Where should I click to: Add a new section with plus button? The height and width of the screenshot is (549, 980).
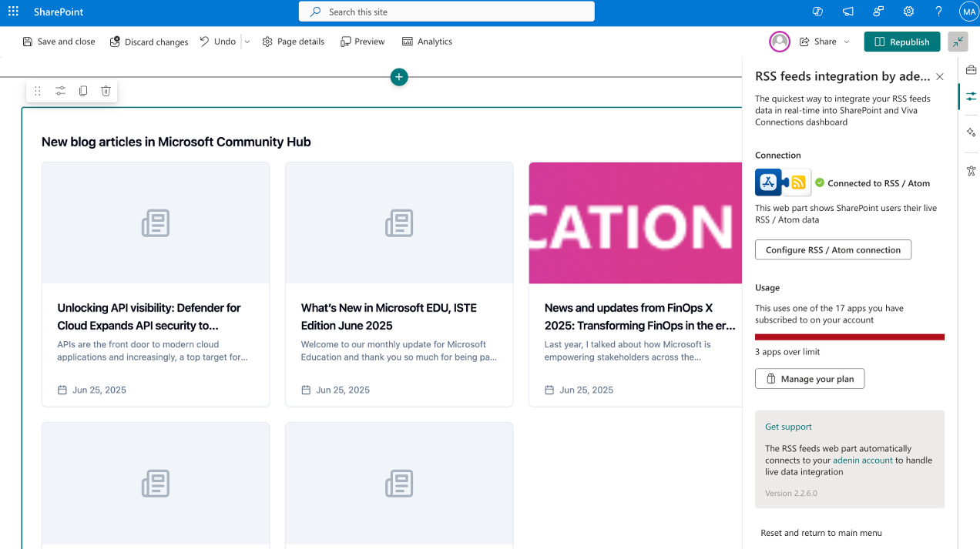tap(398, 77)
